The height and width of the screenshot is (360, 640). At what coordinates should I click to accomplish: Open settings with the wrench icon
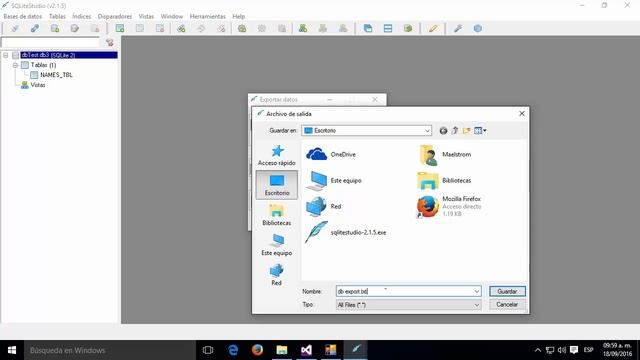[458, 29]
